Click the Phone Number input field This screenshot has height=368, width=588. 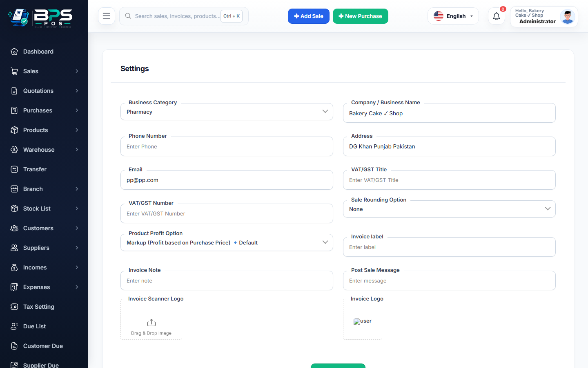(227, 146)
